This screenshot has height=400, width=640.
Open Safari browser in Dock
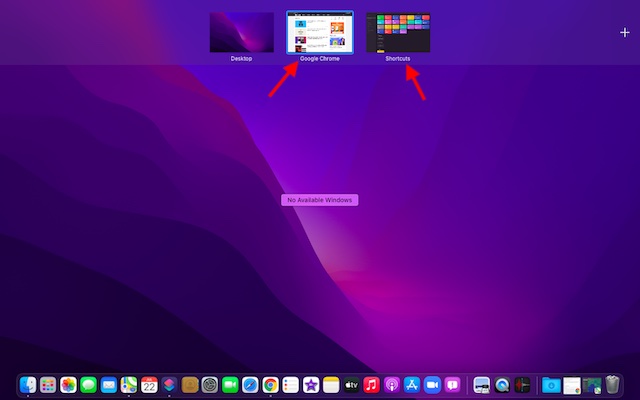250,384
